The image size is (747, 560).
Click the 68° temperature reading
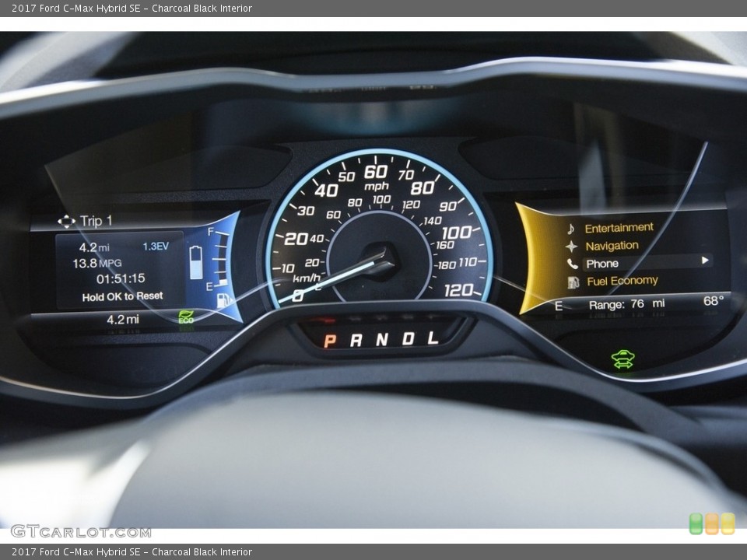pos(714,301)
